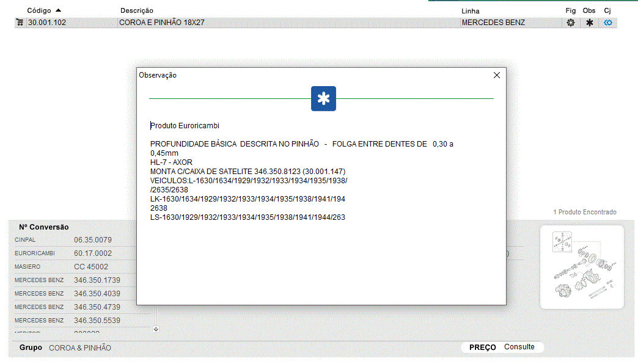
Task: Click the Descrição column header
Action: 137,11
